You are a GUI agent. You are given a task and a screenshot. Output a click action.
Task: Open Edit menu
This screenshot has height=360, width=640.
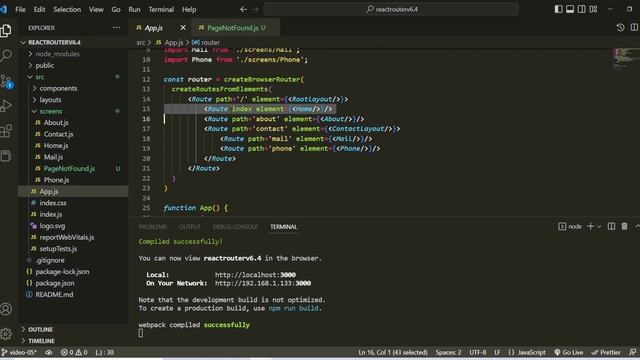click(39, 9)
